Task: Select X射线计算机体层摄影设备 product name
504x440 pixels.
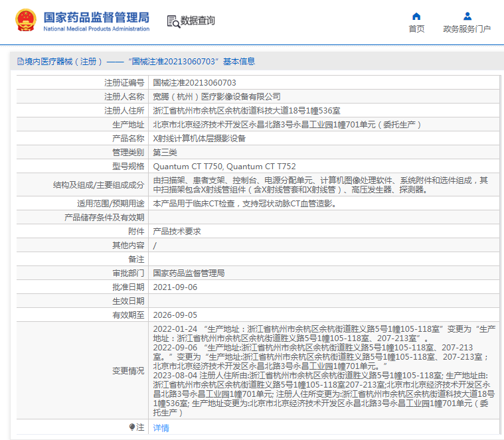Action: tap(199, 139)
